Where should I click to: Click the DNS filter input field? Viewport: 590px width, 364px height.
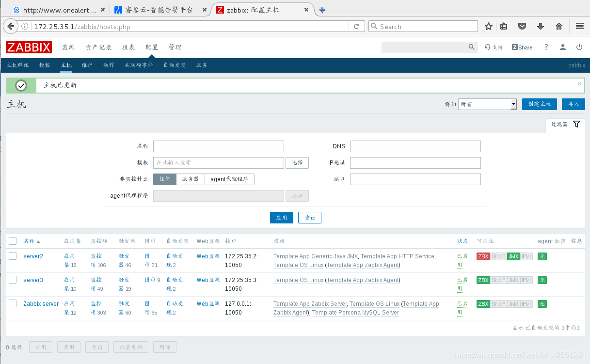[x=415, y=146]
